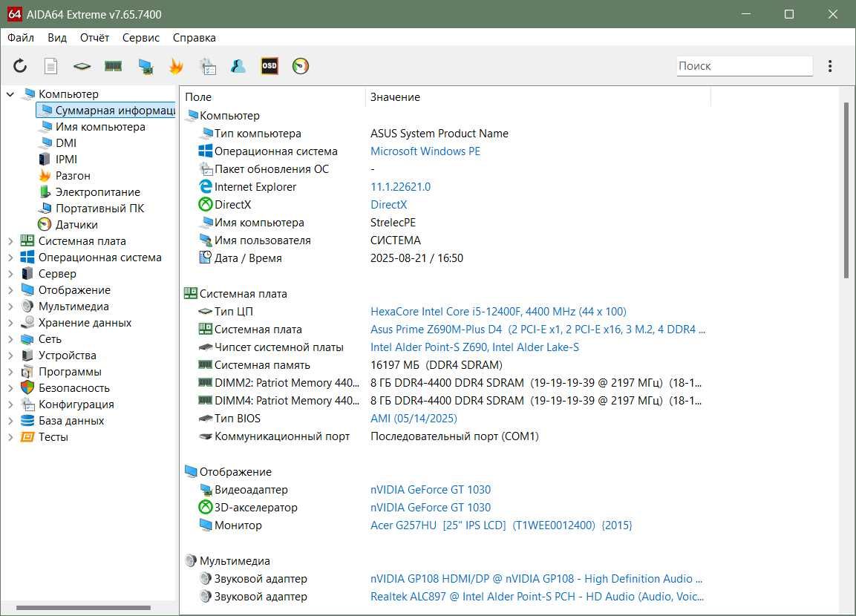Click Безопасность shield icon in tree
Screen dimensions: 856x616
coord(27,387)
